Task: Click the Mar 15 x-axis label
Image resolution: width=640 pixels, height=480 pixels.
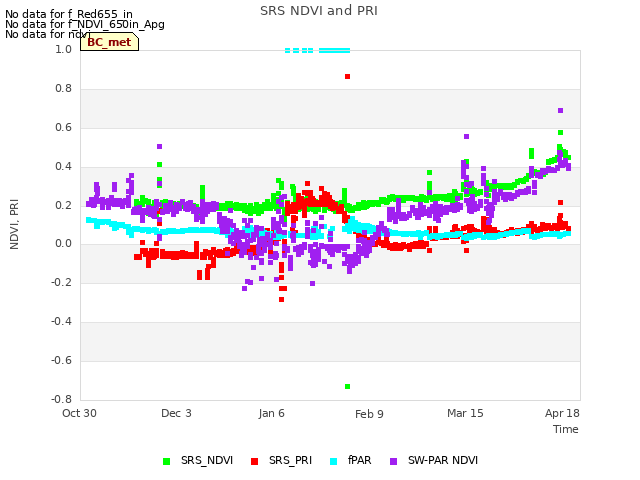Action: point(465,413)
